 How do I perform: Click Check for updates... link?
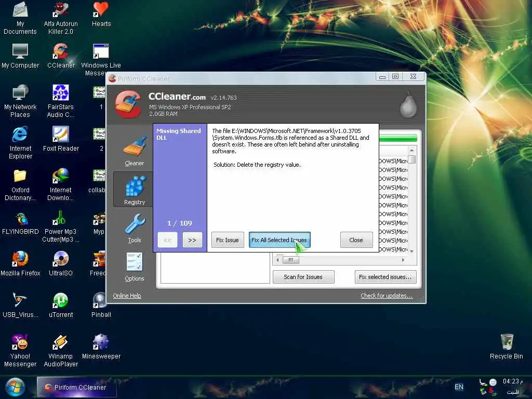tap(387, 296)
